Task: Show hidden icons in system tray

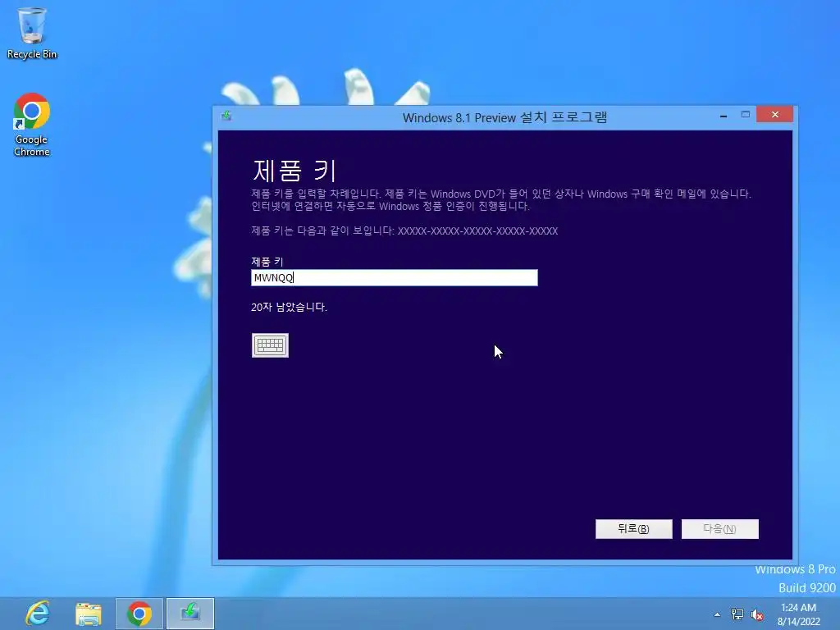Action: pos(717,614)
